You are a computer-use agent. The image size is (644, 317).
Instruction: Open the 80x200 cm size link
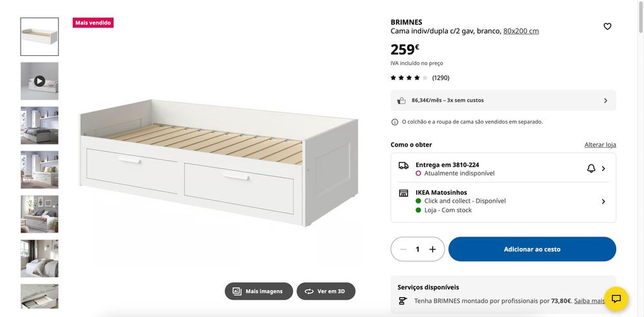pos(521,31)
